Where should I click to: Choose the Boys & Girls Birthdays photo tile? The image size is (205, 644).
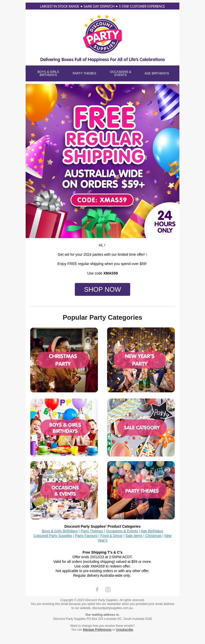64,428
